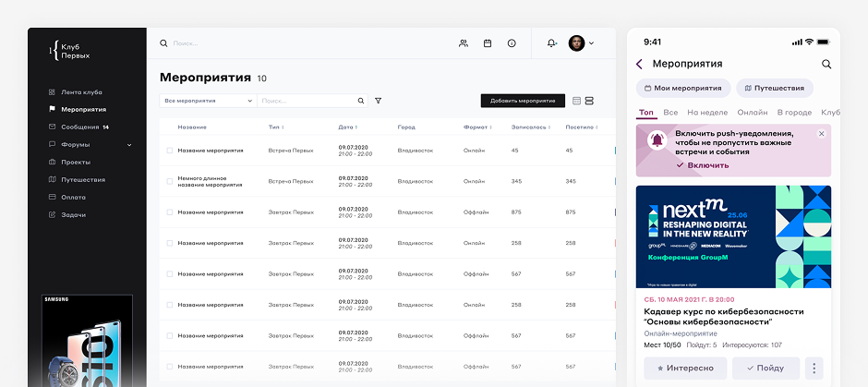This screenshot has height=387, width=868.
Task: Switch to table list view icon
Action: [x=577, y=101]
